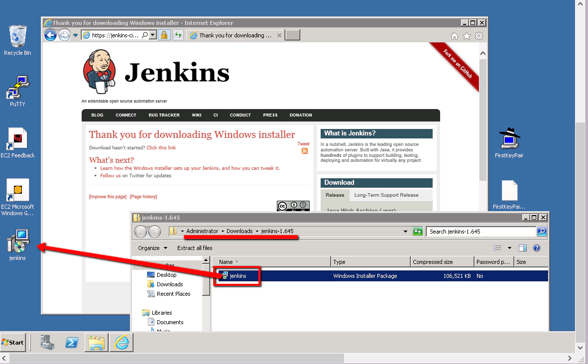The height and width of the screenshot is (364, 588).
Task: Toggle the preview pane in the Explorer window
Action: (x=522, y=247)
